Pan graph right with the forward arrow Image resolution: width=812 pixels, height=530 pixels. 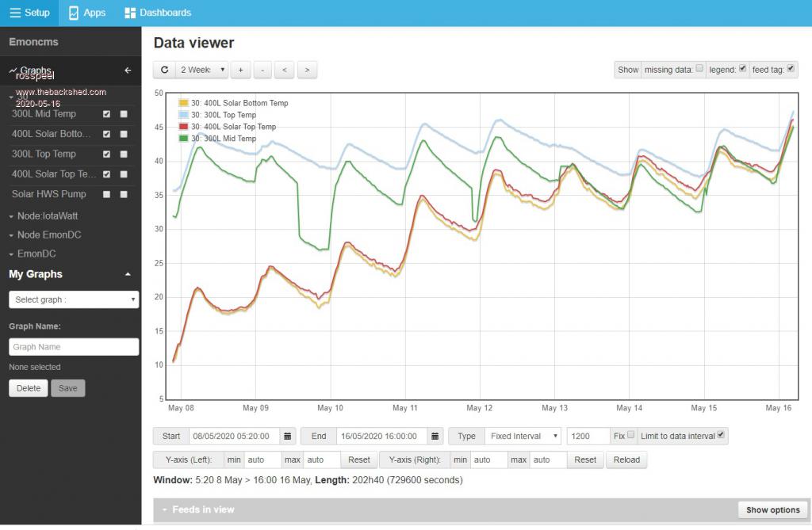pyautogui.click(x=307, y=70)
